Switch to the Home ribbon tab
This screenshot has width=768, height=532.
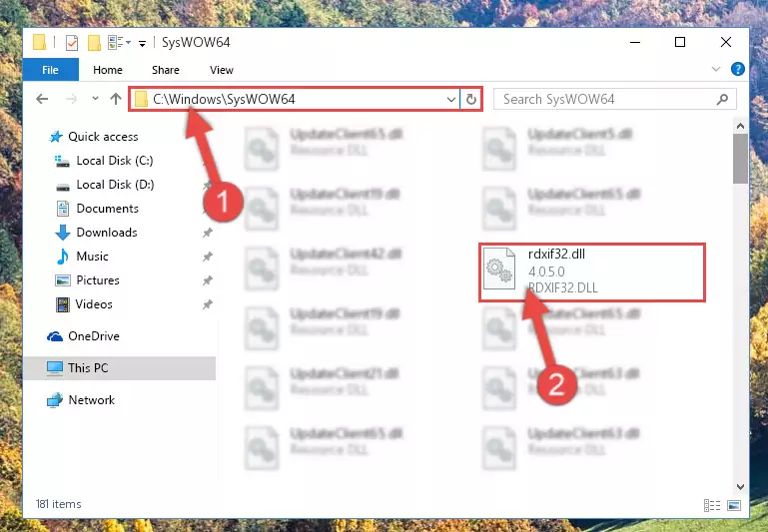click(x=108, y=70)
